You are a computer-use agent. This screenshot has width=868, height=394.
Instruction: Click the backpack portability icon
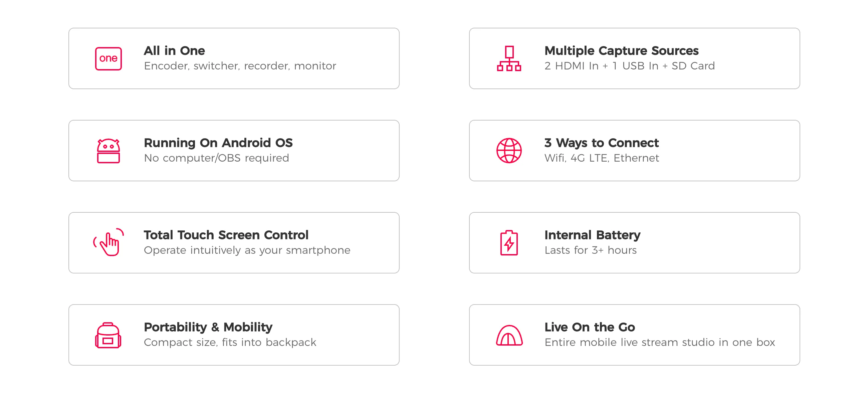(x=108, y=335)
